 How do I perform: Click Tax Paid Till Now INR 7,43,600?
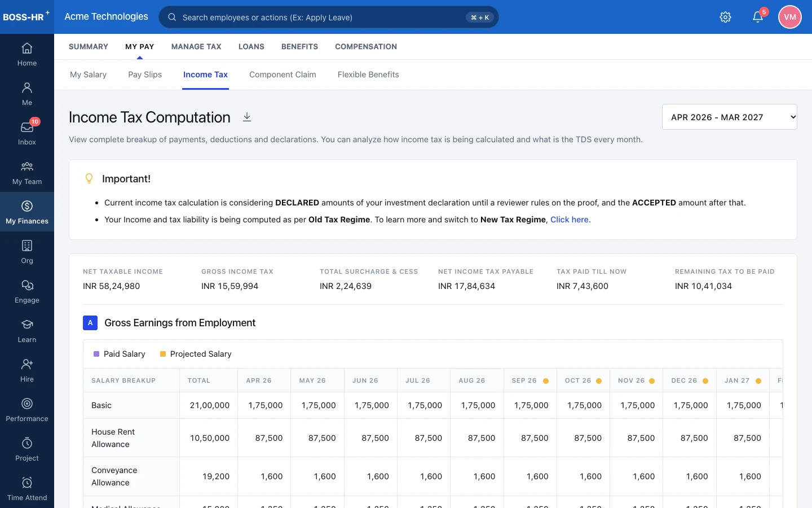click(582, 286)
